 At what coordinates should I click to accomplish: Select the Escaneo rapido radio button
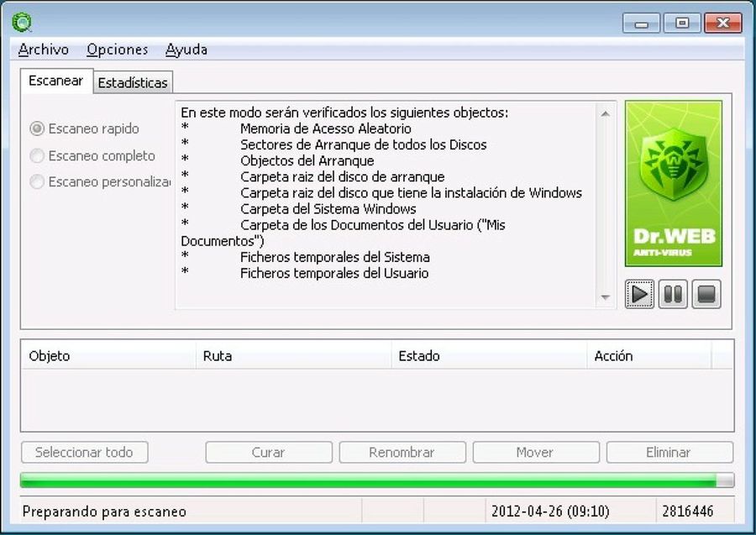[x=37, y=129]
